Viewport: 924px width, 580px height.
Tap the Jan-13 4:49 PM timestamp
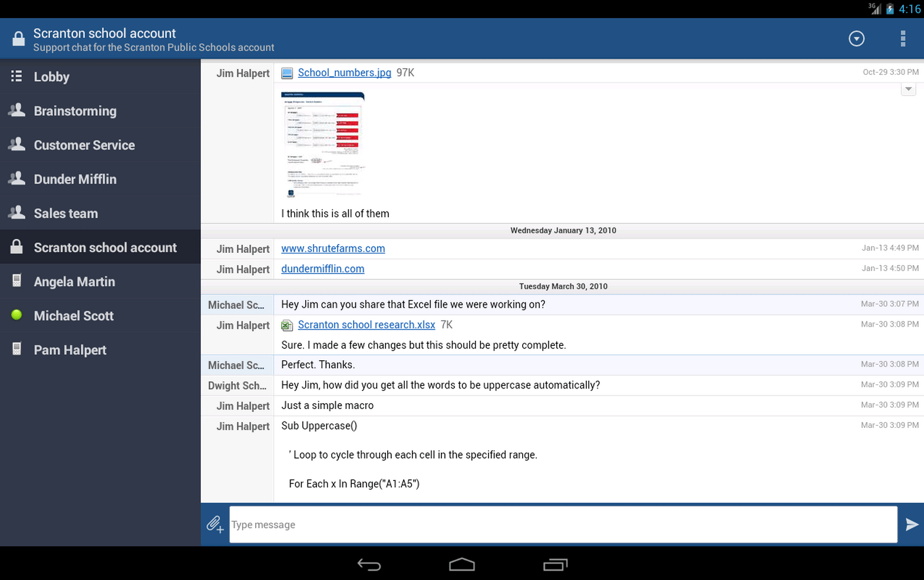[890, 248]
